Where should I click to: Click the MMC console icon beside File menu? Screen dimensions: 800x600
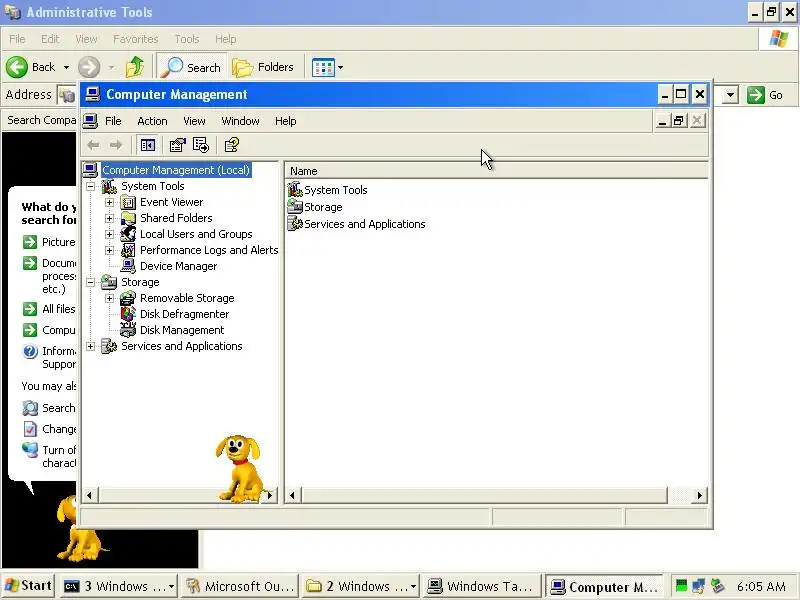(x=90, y=121)
